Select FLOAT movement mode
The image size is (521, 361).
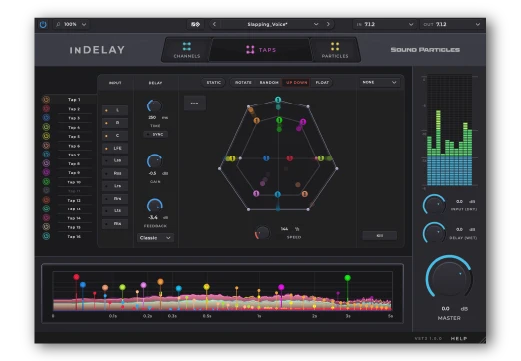[322, 82]
